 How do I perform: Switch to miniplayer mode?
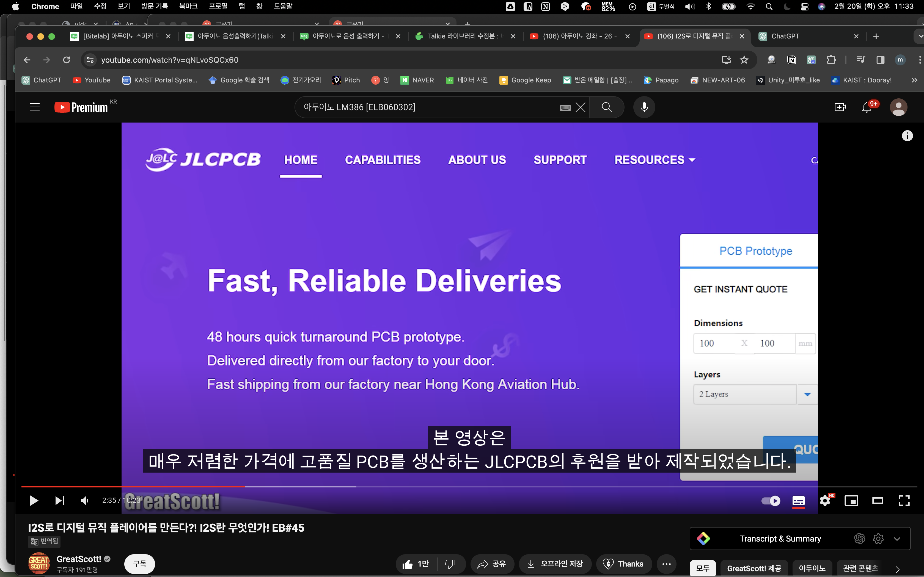pos(851,501)
